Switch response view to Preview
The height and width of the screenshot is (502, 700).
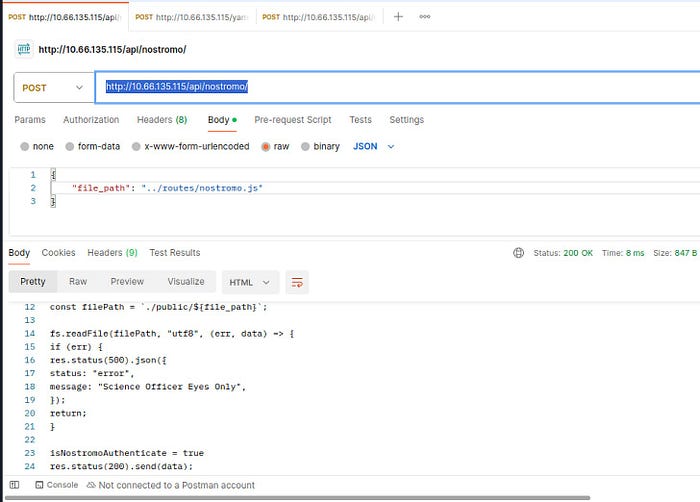point(127,282)
